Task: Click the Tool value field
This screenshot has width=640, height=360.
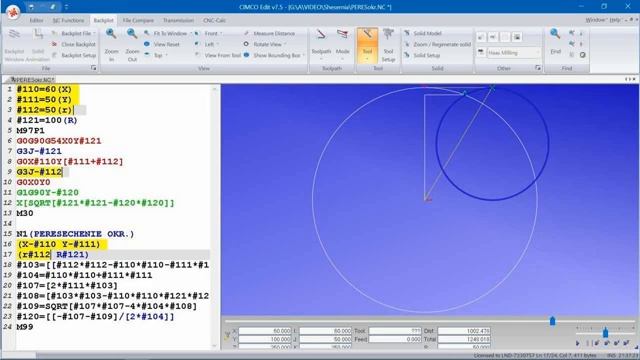Action: click(395, 331)
